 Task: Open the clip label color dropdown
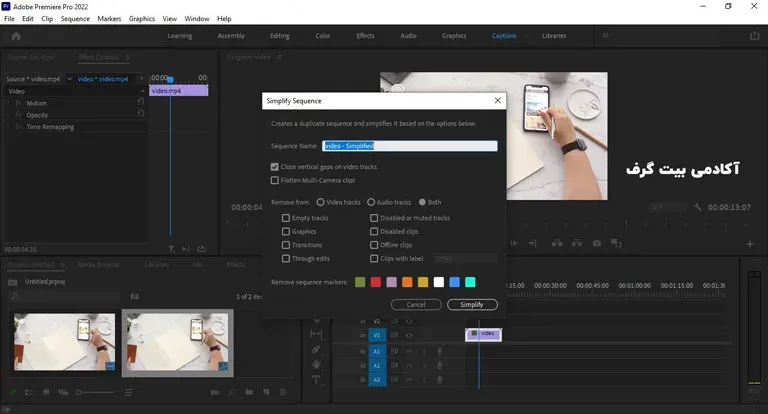[x=465, y=258]
